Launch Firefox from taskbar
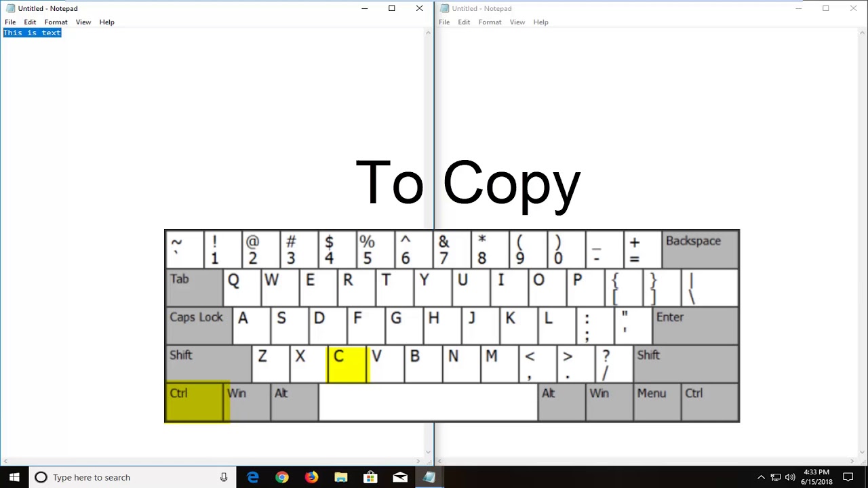This screenshot has height=488, width=868. 311,477
